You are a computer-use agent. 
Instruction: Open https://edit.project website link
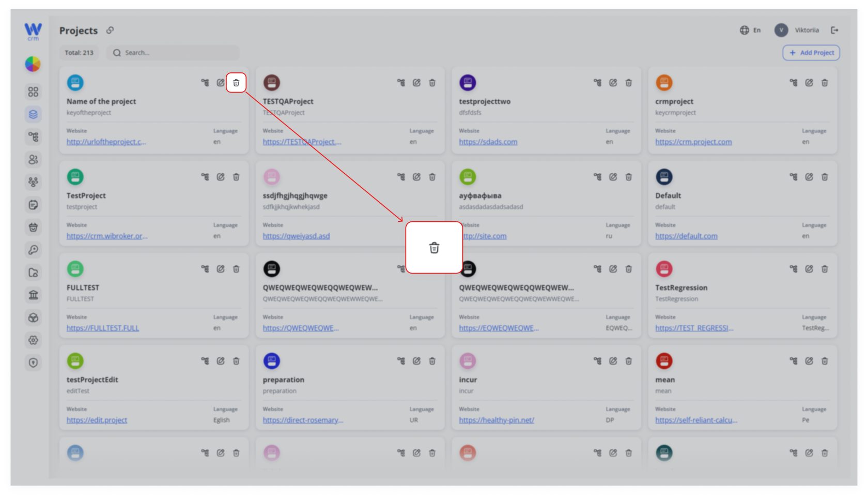97,420
